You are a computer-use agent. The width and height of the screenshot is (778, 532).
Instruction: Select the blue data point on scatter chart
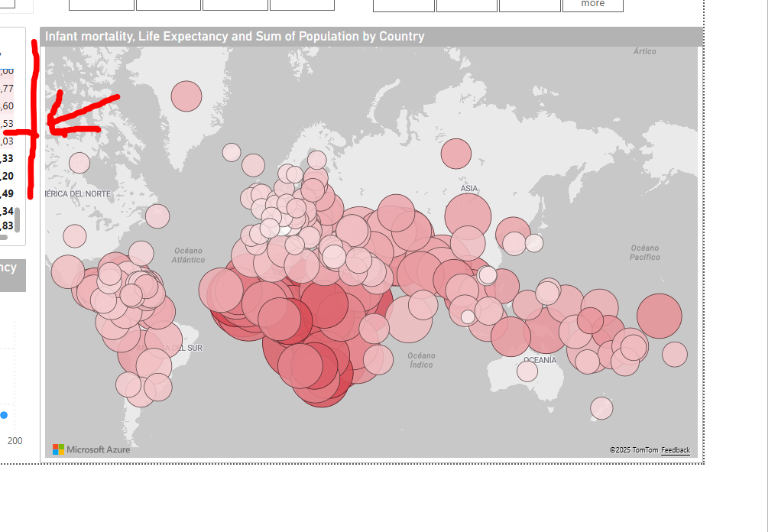(x=4, y=415)
